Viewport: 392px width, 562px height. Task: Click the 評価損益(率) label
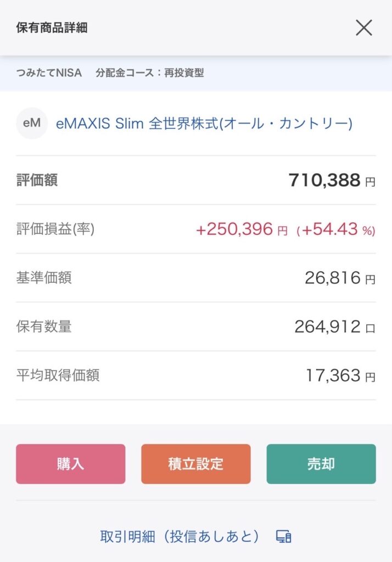point(55,229)
